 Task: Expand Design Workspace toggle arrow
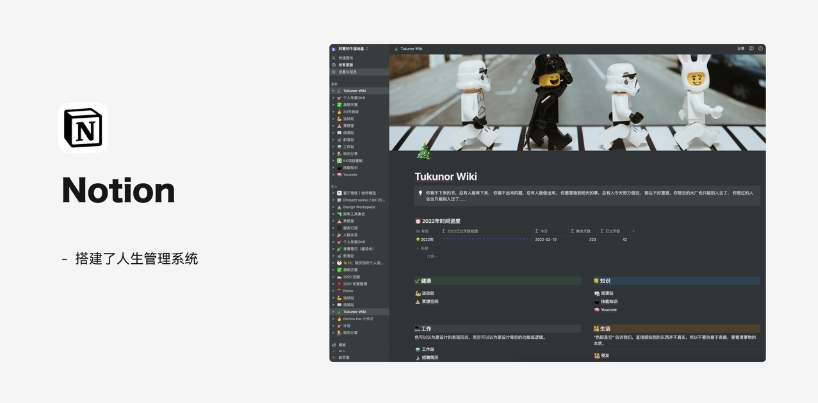pyautogui.click(x=333, y=207)
